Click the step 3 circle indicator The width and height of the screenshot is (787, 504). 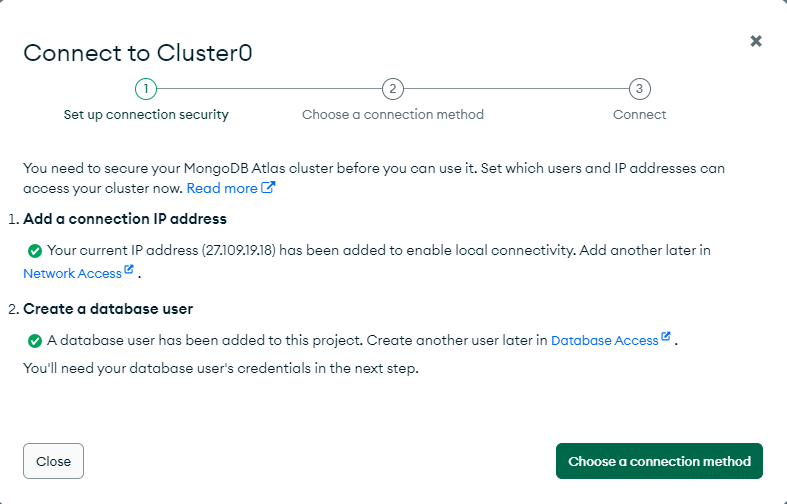pyautogui.click(x=640, y=89)
